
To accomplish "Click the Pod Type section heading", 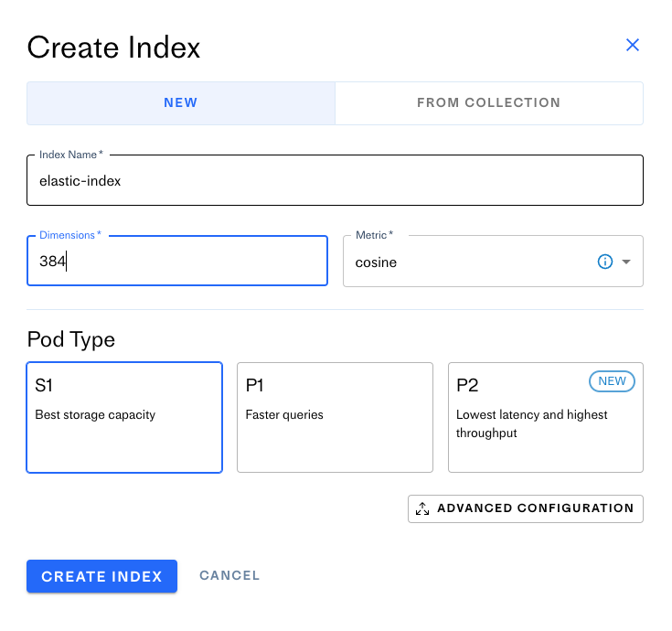I will point(71,339).
